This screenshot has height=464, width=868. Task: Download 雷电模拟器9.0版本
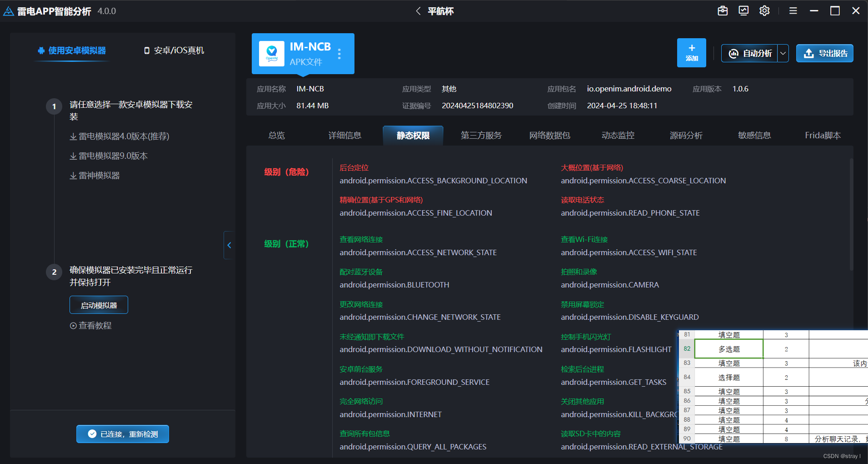tap(109, 156)
